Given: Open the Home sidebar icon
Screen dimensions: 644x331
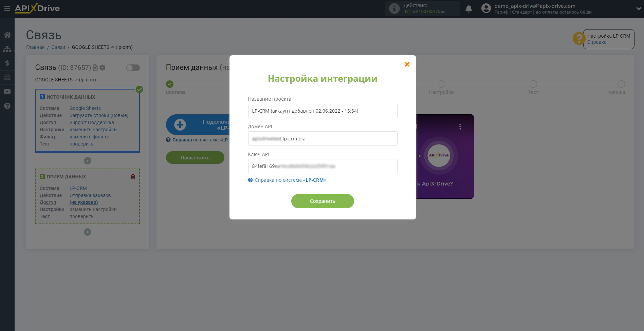Looking at the screenshot, I should [7, 35].
